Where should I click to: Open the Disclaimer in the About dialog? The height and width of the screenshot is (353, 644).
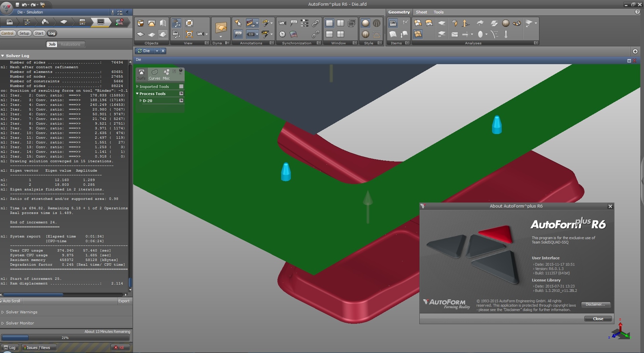tap(595, 304)
